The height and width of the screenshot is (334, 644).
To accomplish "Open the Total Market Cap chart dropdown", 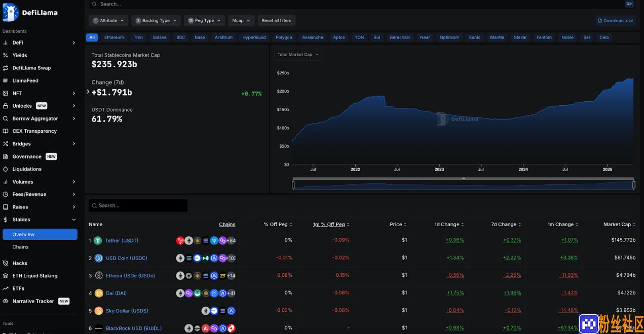I will (x=298, y=55).
